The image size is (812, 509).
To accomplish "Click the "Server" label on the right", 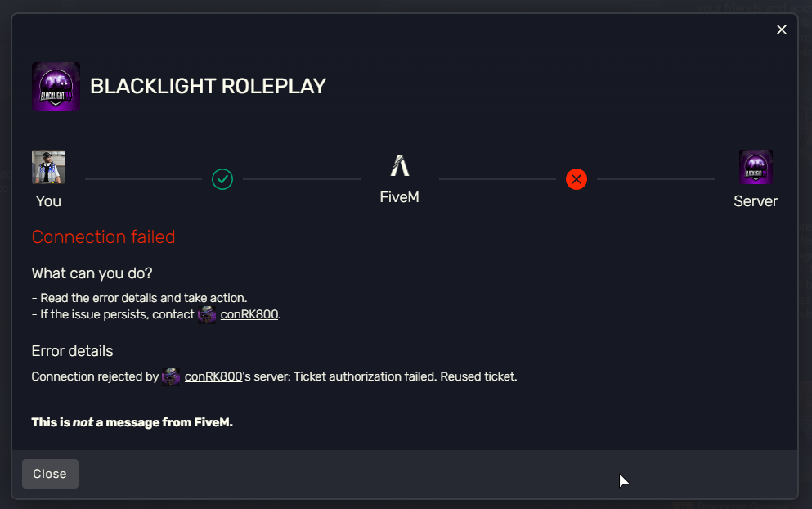I will pos(755,201).
